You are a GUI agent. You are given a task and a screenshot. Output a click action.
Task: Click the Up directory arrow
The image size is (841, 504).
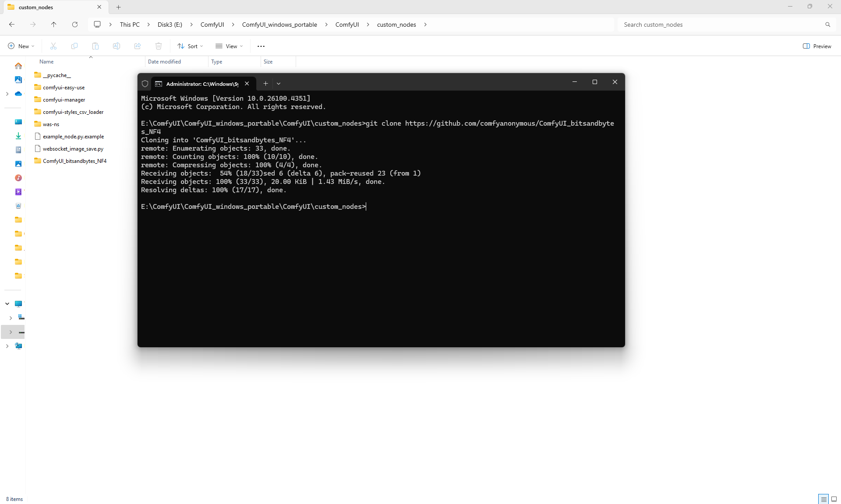point(53,25)
